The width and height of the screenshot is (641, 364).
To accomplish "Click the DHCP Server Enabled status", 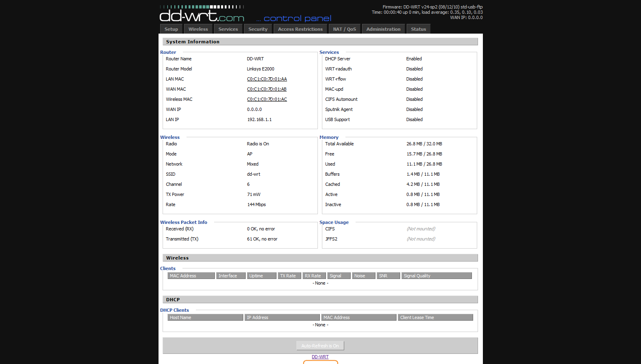I will pos(414,59).
